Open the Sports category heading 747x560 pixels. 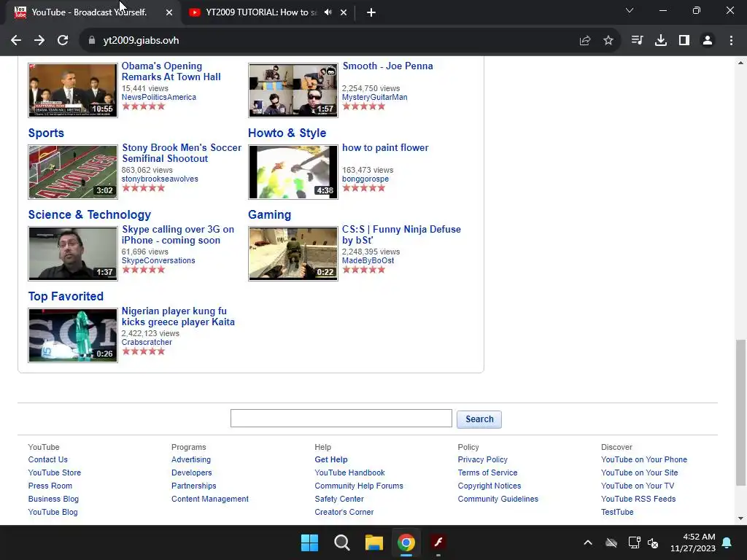pyautogui.click(x=46, y=133)
